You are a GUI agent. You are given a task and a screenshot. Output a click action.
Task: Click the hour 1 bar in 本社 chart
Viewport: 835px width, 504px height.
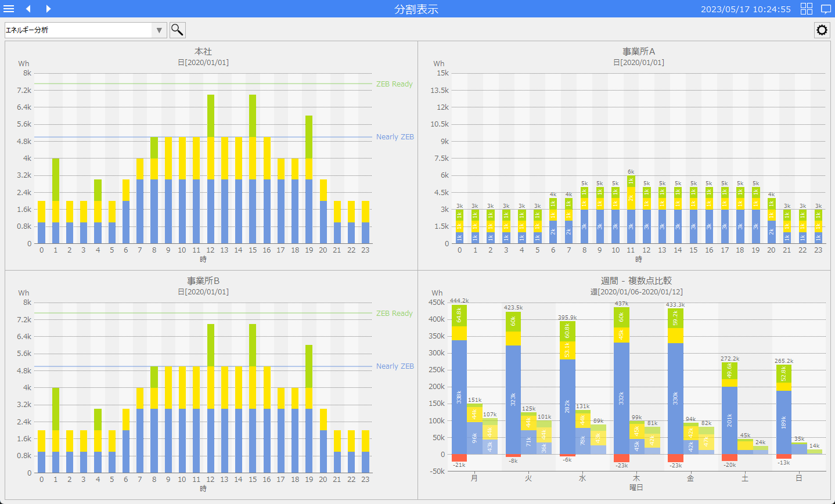tap(56, 201)
